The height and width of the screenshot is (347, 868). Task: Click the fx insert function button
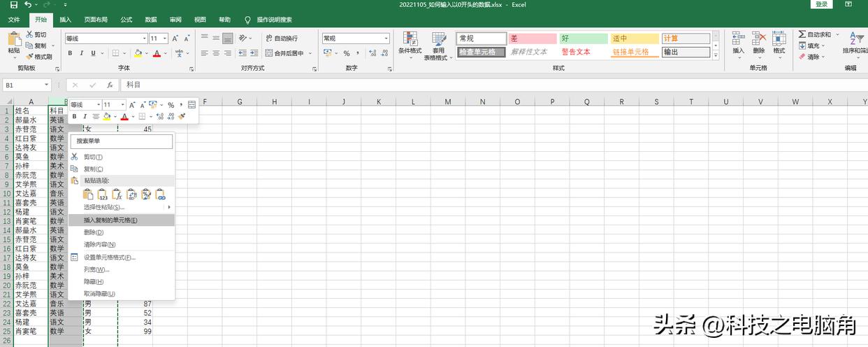pyautogui.click(x=110, y=85)
